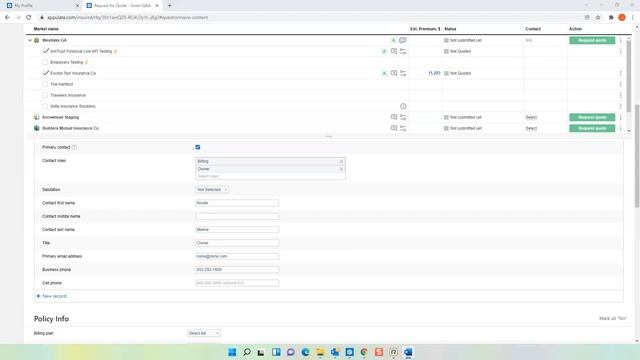Click green A badge in Westlake GA row
640x360 pixels.
[393, 40]
